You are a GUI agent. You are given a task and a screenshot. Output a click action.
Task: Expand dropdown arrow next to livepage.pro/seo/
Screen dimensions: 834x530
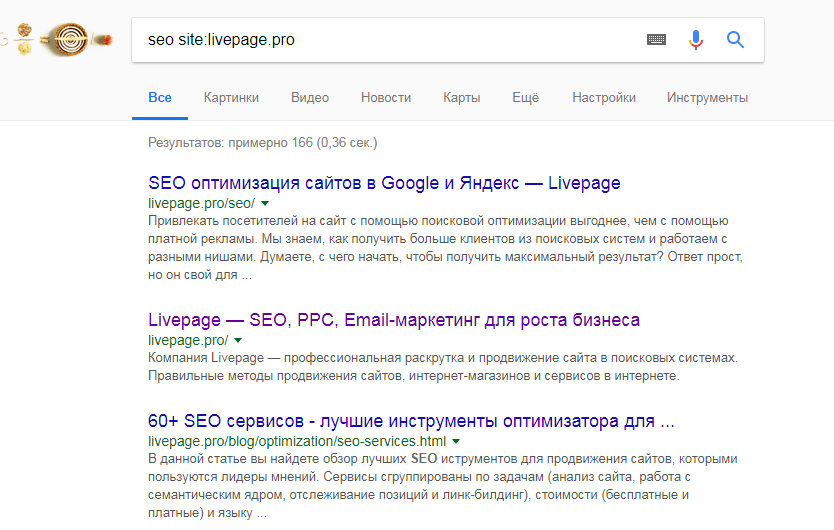[265, 203]
